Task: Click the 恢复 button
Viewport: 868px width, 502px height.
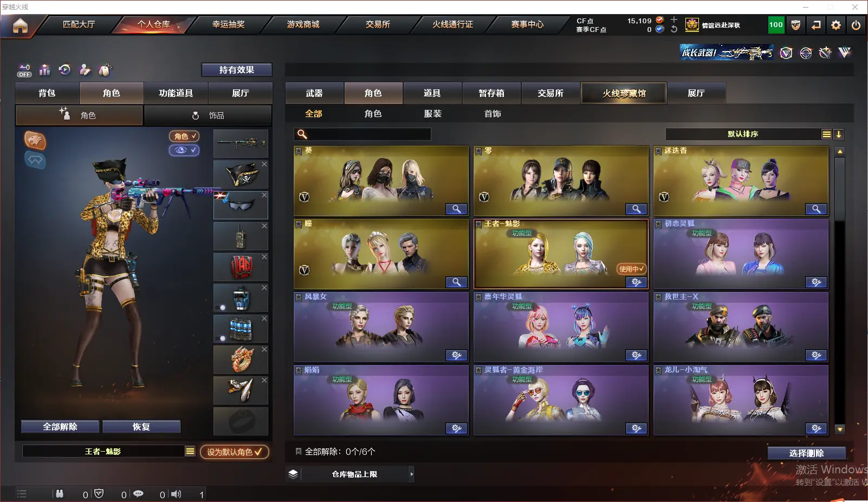Action: (141, 427)
